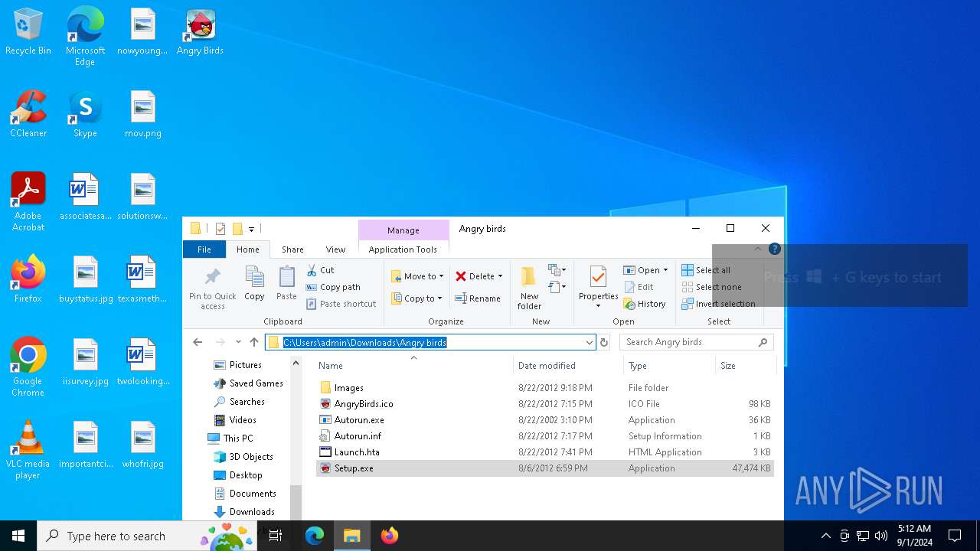The width and height of the screenshot is (980, 551).
Task: Show hidden system tray icons
Action: (x=826, y=536)
